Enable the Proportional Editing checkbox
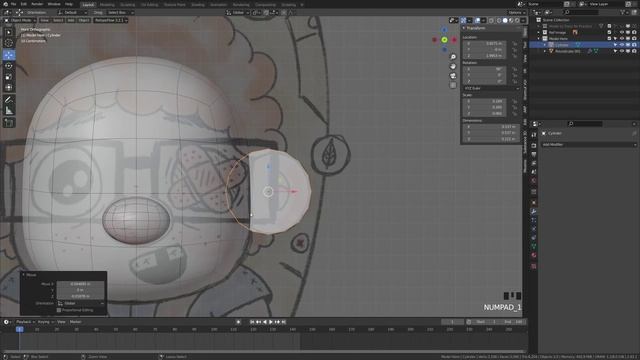This screenshot has width=640, height=360. (59, 310)
